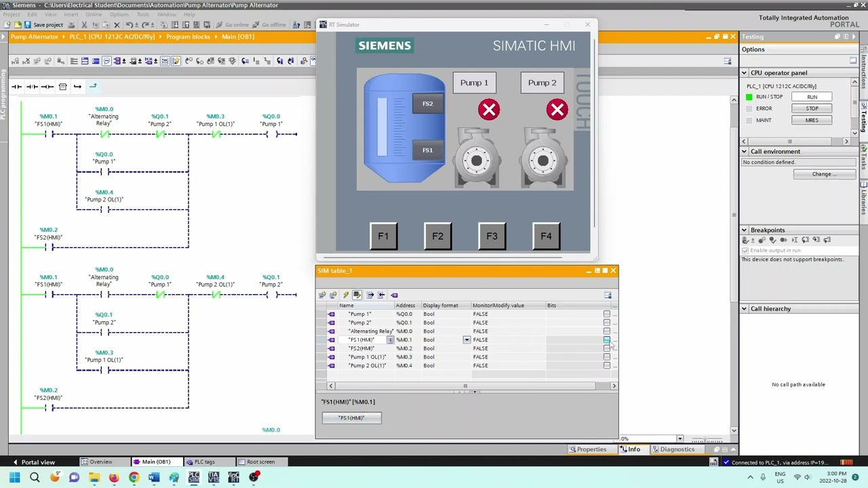Viewport: 868px width, 488px height.
Task: Toggle the Pump 2 bit checkbox in SIM table
Action: [x=606, y=323]
